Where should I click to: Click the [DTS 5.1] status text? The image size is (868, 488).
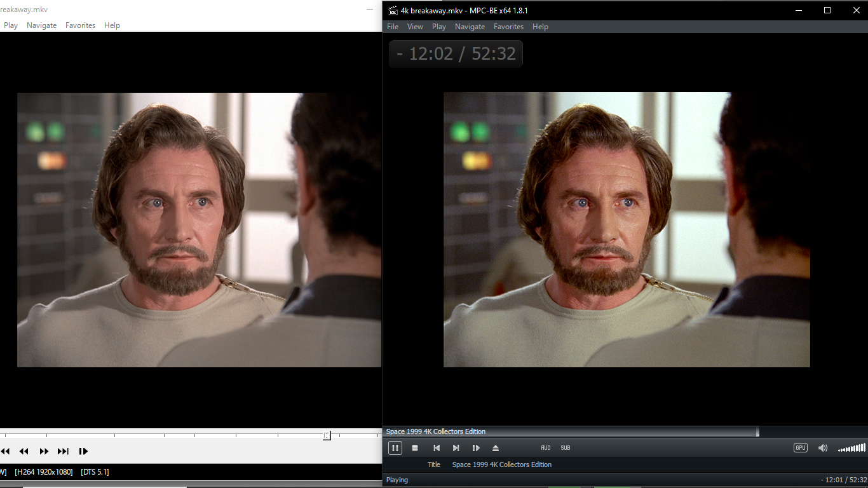pyautogui.click(x=95, y=472)
